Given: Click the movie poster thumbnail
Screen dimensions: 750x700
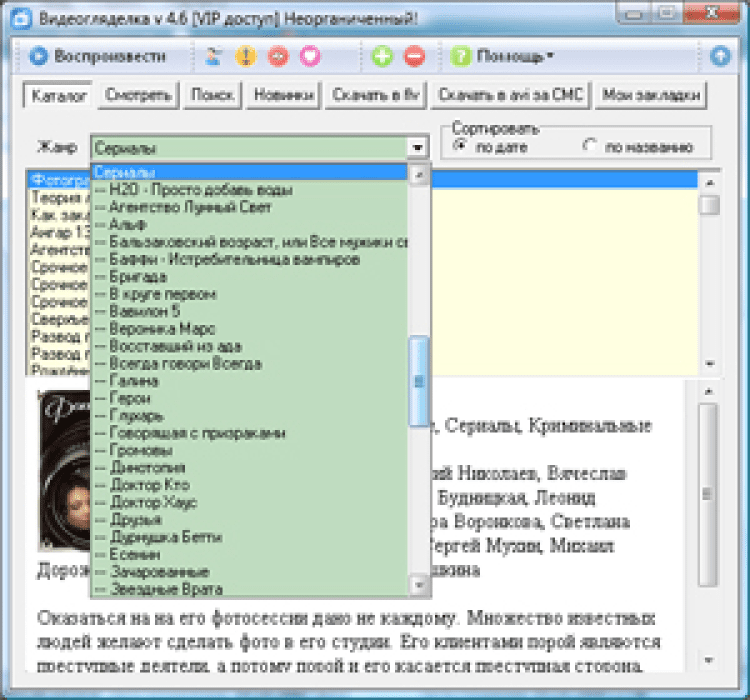Looking at the screenshot, I should pyautogui.click(x=64, y=470).
